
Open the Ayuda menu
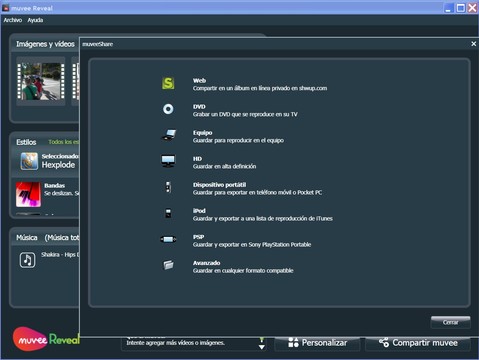click(x=35, y=20)
